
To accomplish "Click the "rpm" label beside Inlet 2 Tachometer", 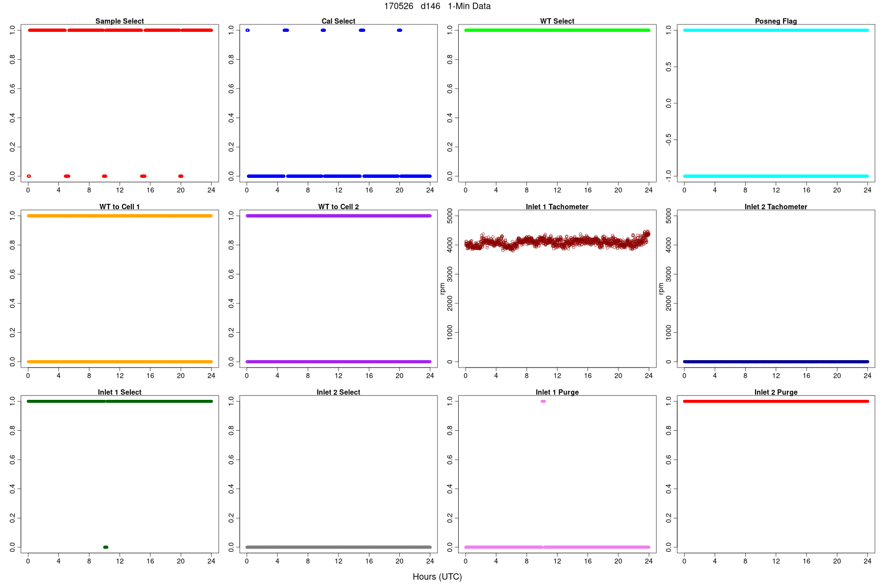I will click(661, 289).
